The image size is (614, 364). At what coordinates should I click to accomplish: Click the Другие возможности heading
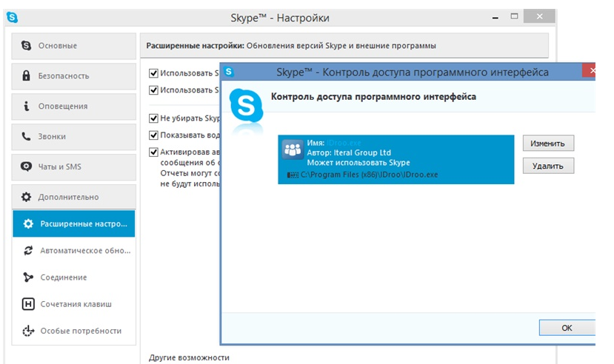pos(189,357)
